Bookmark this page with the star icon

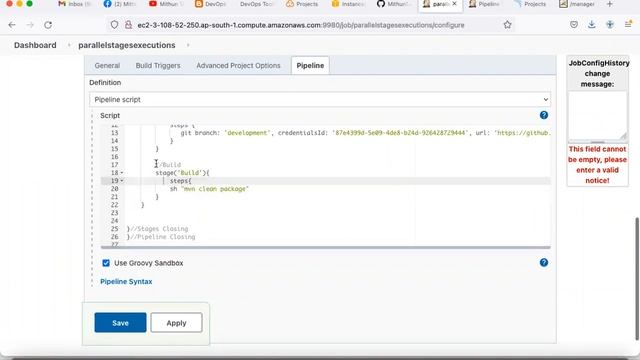click(x=507, y=25)
